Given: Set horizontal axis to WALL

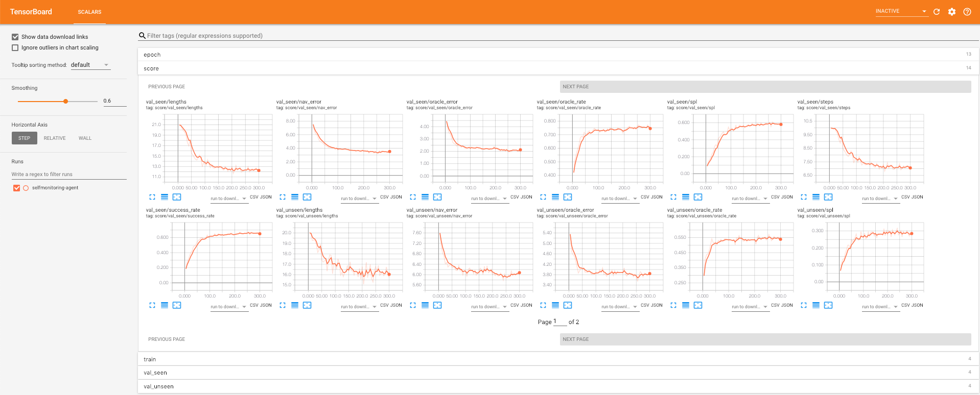Looking at the screenshot, I should pos(85,138).
